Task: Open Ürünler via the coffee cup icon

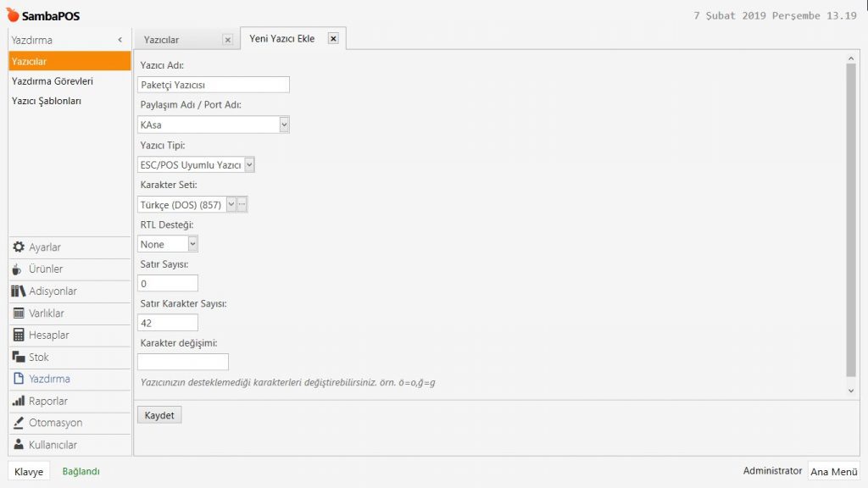Action: [x=19, y=269]
